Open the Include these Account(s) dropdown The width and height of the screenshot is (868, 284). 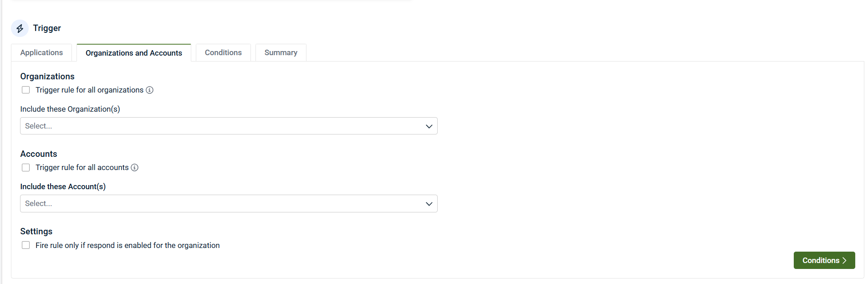[x=219, y=203]
